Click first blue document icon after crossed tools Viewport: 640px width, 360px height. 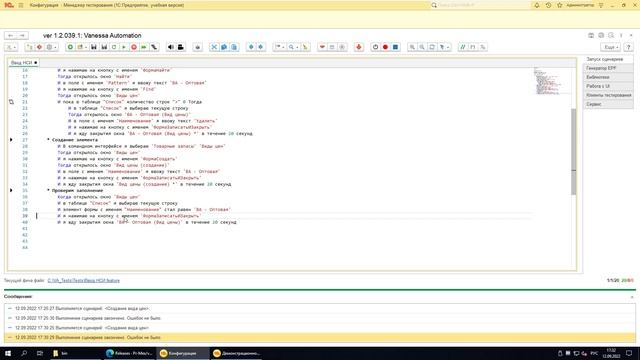pos(224,47)
